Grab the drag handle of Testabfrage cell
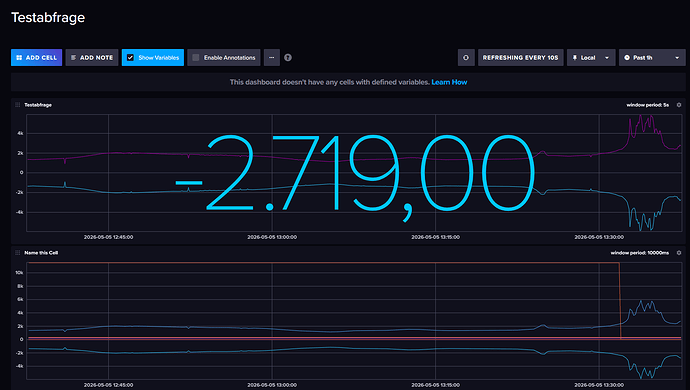This screenshot has width=690, height=390. pos(18,105)
